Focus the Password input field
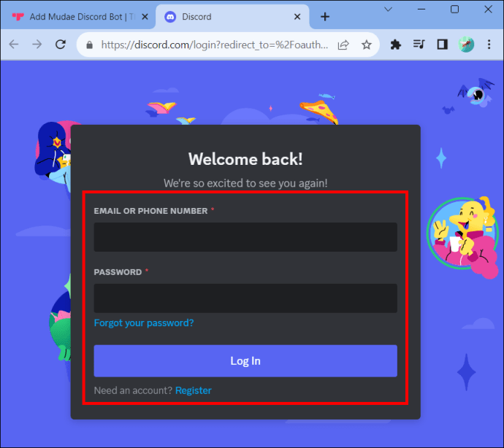 click(x=245, y=298)
